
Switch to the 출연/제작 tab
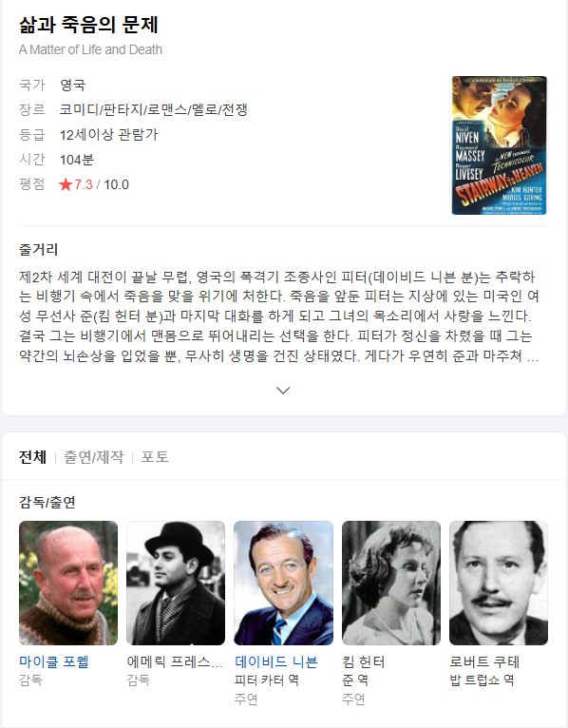coord(94,457)
